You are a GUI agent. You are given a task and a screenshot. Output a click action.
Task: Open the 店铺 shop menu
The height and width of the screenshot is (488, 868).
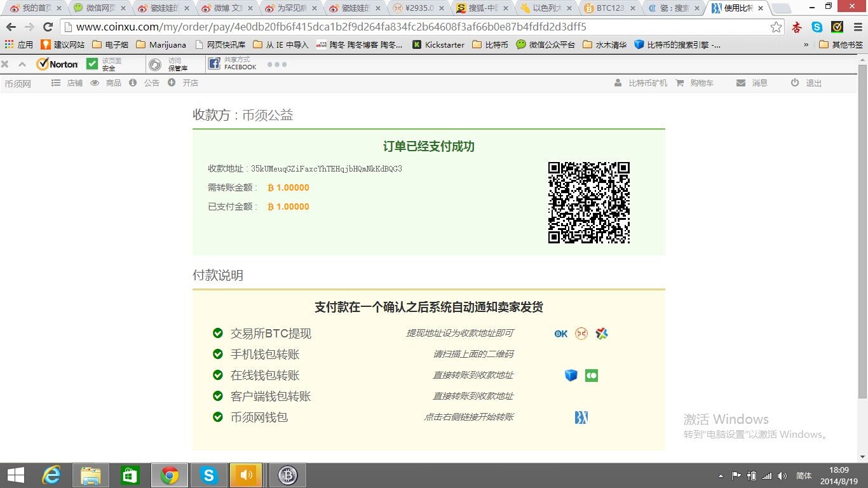coord(75,83)
